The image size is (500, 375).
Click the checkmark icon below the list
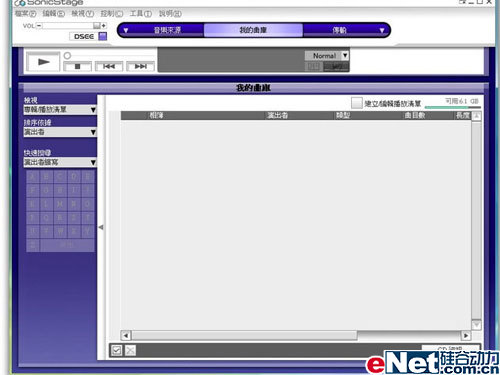click(116, 350)
